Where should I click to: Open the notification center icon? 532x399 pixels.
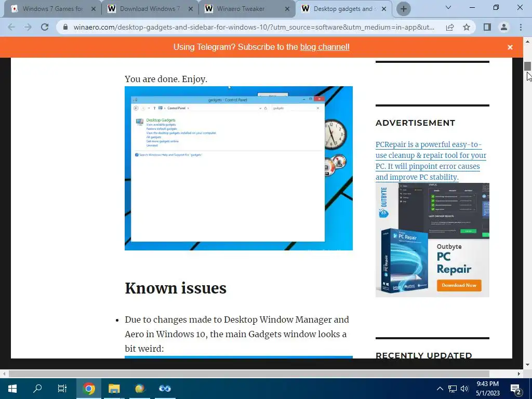click(x=516, y=389)
